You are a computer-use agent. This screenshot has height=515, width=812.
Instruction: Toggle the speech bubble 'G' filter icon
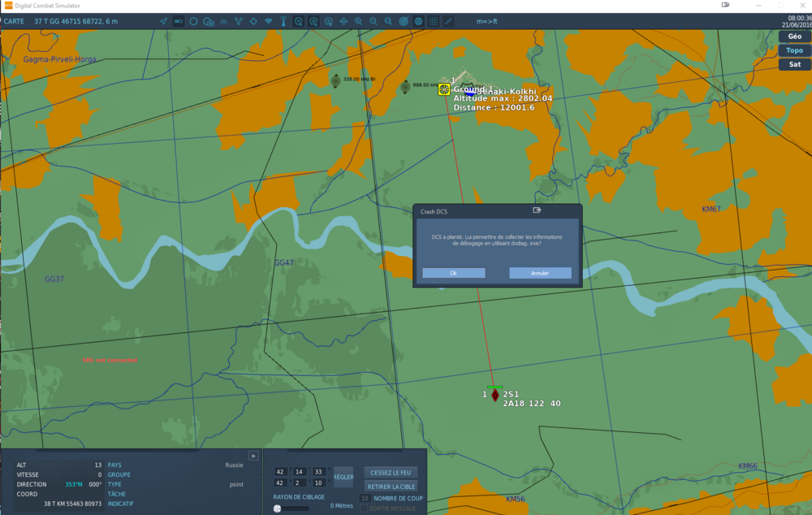coord(313,21)
